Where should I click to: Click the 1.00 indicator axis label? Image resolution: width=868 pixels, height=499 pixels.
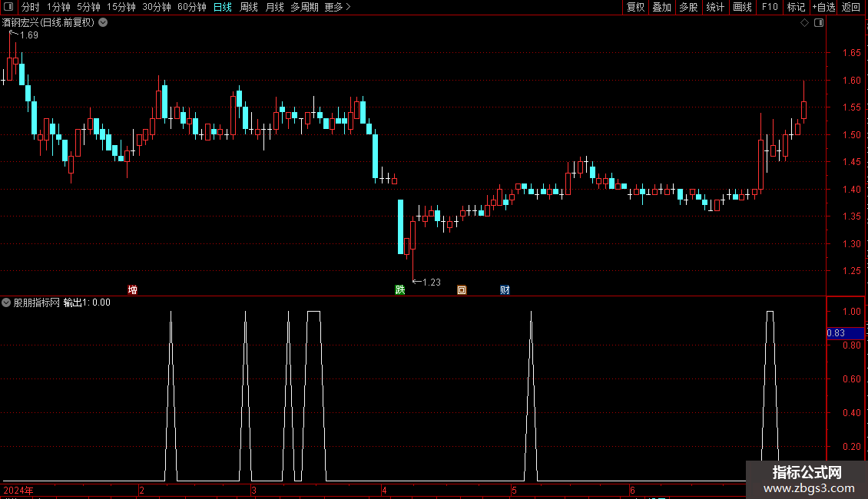pos(851,312)
